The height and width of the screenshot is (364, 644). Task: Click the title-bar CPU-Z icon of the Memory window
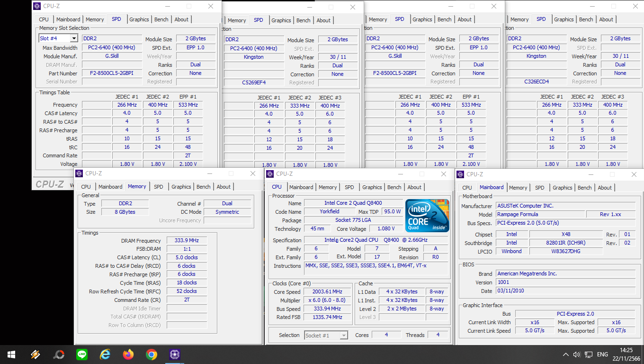coord(79,173)
